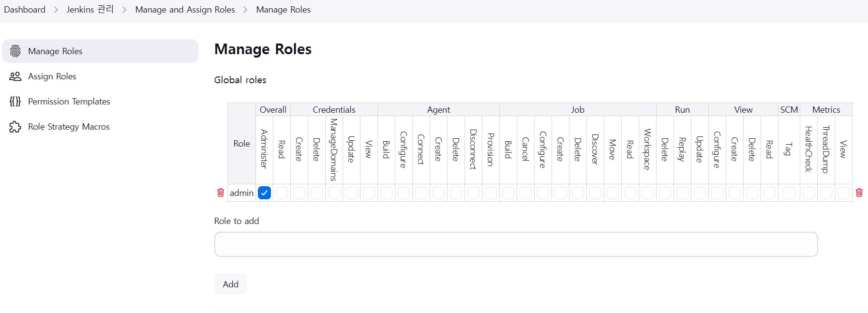Open Manage Roles in the sidebar
The width and height of the screenshot is (868, 313).
(x=100, y=51)
